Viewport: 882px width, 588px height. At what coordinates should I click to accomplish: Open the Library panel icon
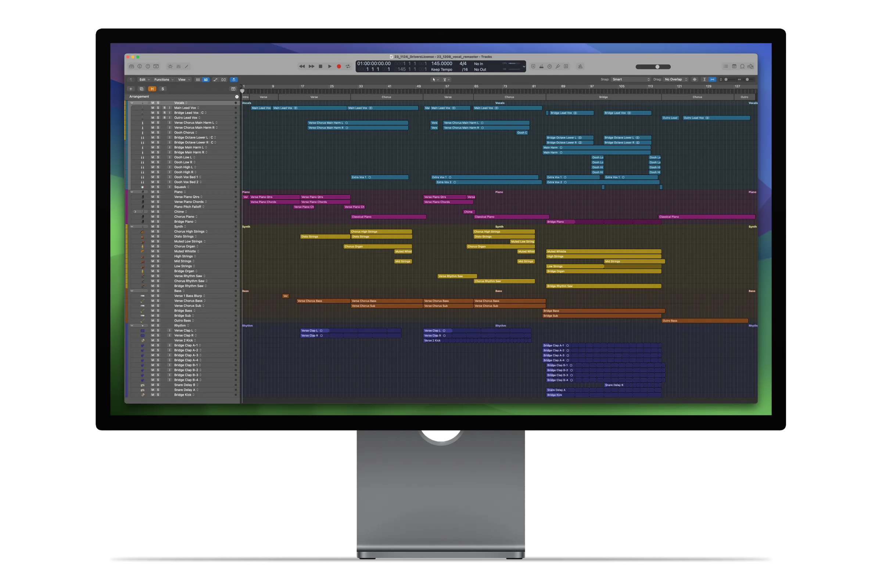pyautogui.click(x=131, y=67)
